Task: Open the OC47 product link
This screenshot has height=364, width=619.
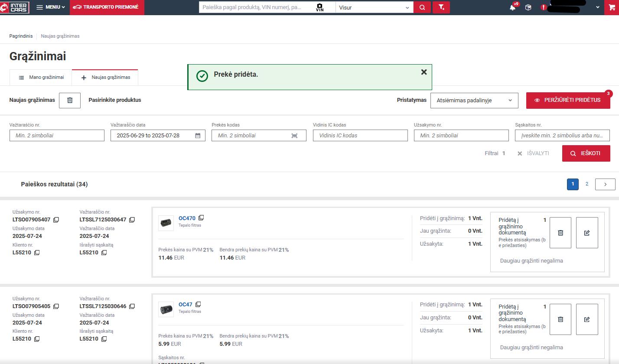Action: (186, 305)
